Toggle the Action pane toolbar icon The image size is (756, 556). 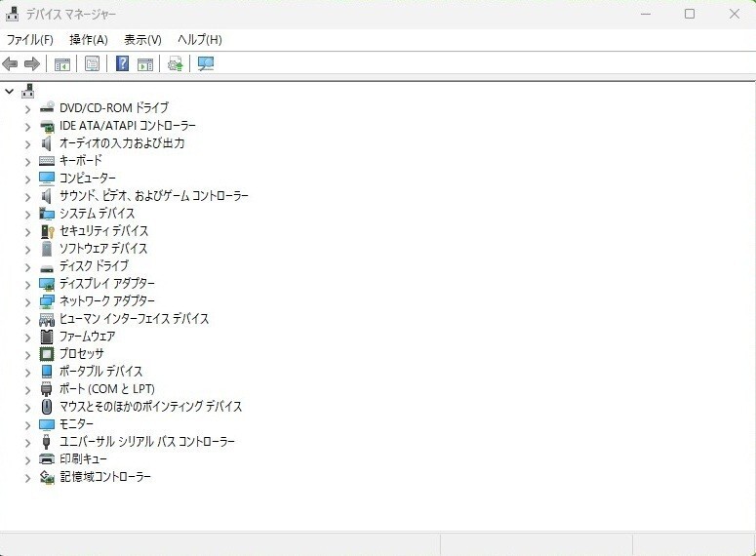[x=145, y=63]
